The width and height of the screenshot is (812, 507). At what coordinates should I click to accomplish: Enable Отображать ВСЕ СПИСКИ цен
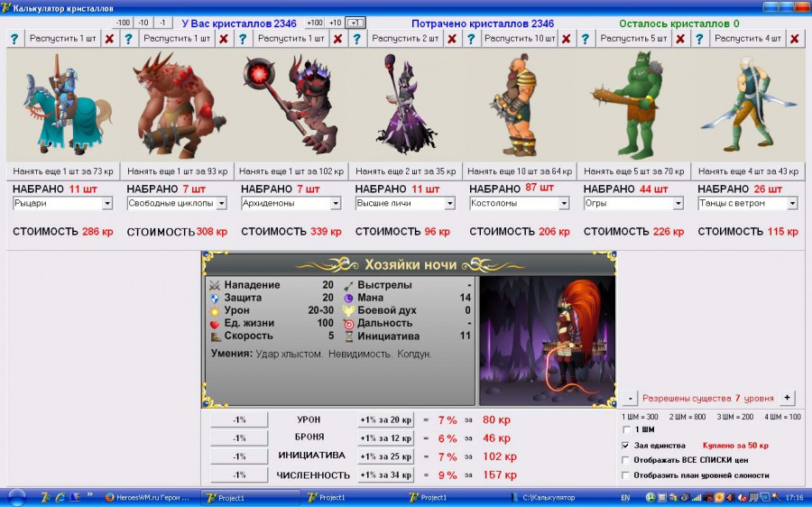(x=627, y=460)
